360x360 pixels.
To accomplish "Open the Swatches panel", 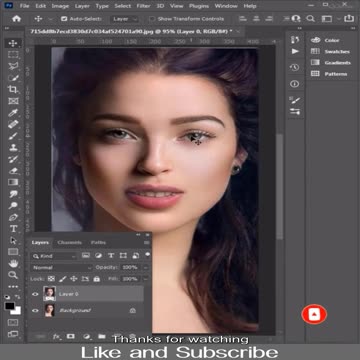I will pos(330,51).
